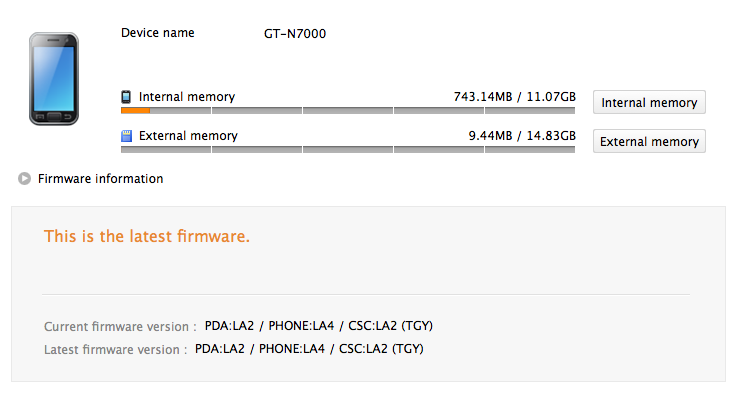
Task: Click the Firmware information heading
Action: (x=101, y=179)
